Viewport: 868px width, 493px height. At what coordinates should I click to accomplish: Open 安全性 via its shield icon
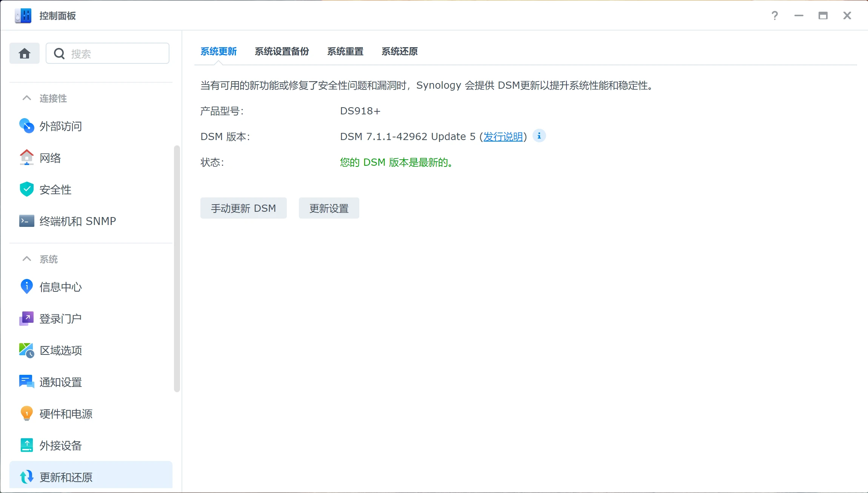click(x=26, y=189)
